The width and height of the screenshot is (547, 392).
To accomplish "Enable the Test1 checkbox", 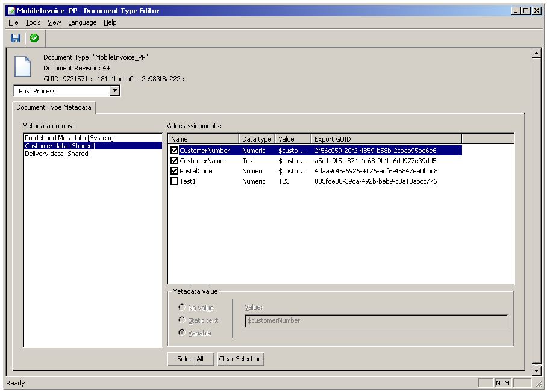I will [175, 181].
